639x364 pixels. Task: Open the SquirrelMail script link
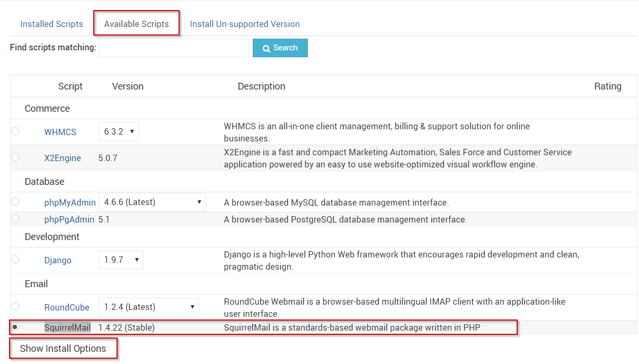(67, 327)
